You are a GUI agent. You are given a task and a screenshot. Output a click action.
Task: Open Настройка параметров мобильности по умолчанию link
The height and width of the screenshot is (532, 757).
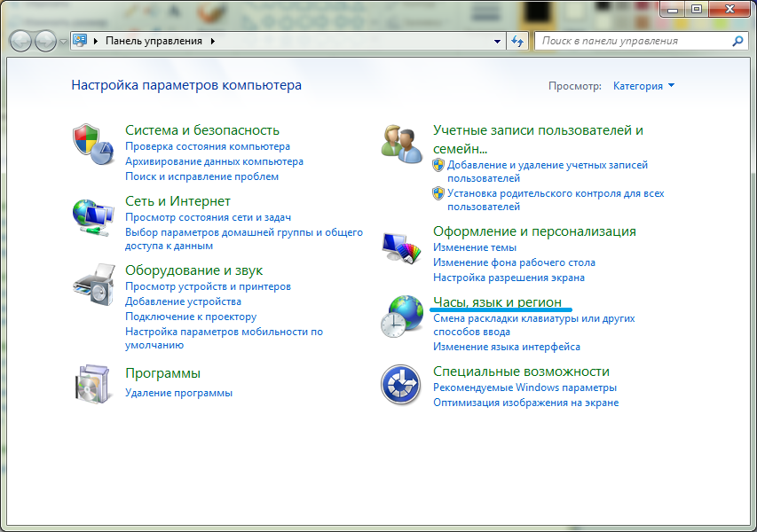(224, 338)
